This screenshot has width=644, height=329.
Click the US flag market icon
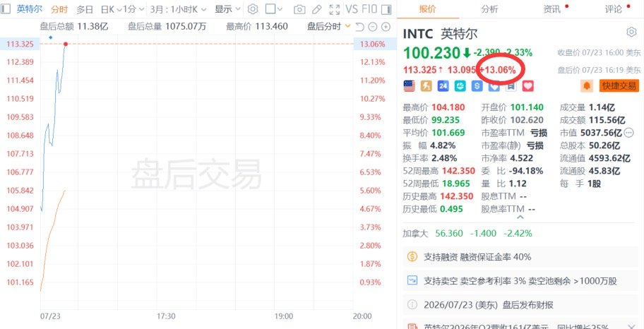409,86
